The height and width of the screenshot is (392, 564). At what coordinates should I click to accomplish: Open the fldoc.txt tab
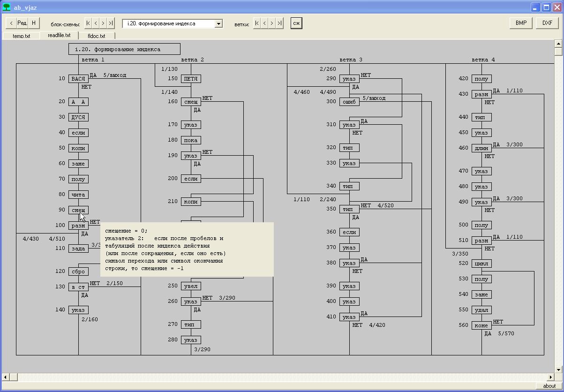[96, 36]
